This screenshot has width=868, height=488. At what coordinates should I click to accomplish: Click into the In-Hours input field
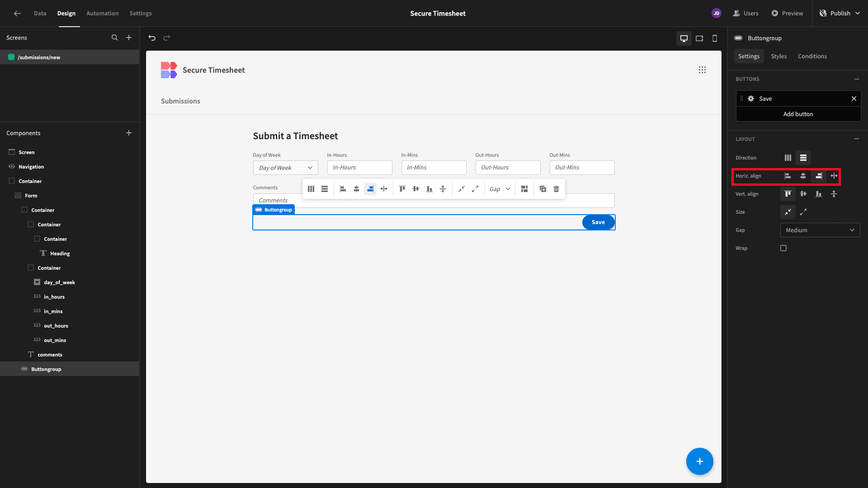pyautogui.click(x=360, y=168)
